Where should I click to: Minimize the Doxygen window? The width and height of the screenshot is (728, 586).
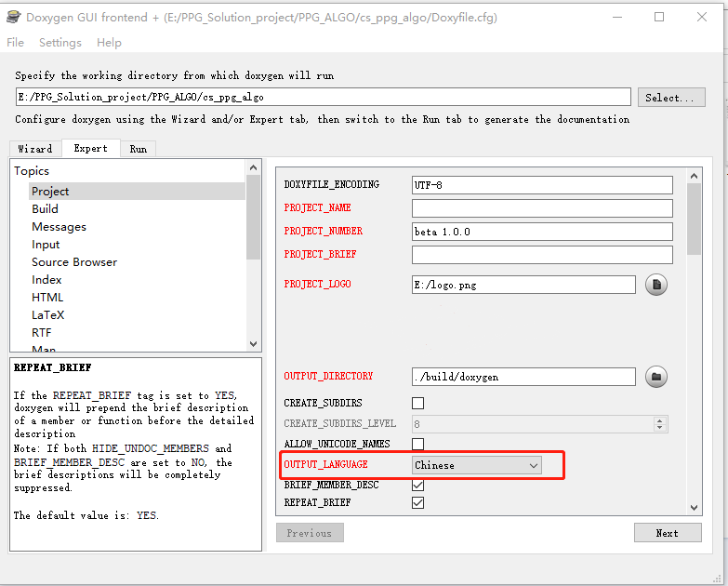(x=617, y=17)
